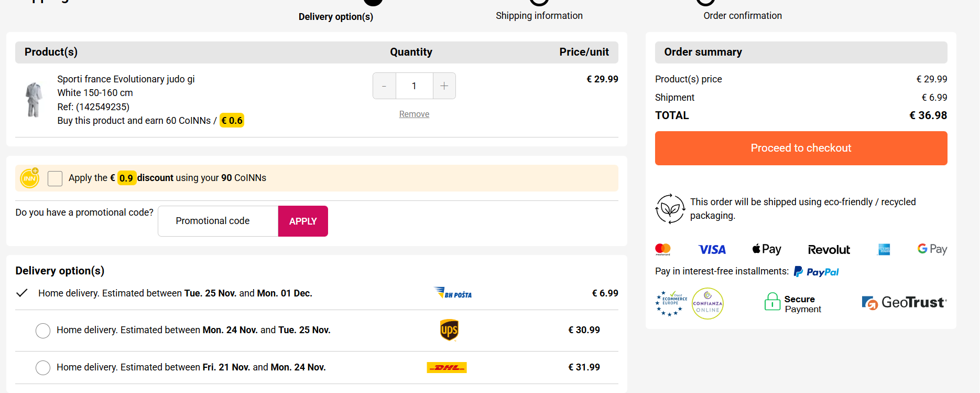Increase judo gi quantity with plus

[444, 86]
